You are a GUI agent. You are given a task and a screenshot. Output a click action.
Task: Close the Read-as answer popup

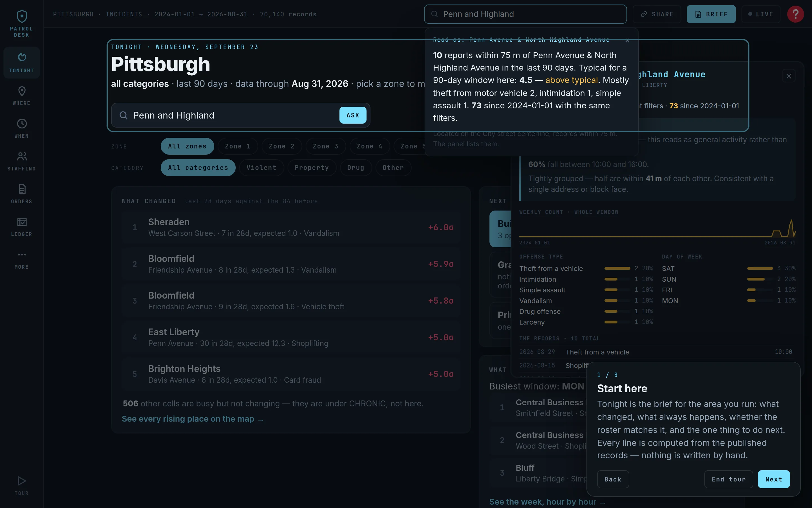(627, 40)
